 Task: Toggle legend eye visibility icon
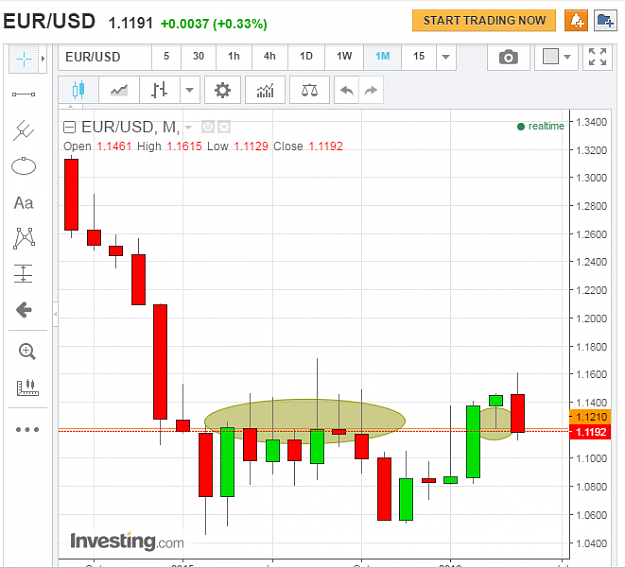[x=208, y=127]
